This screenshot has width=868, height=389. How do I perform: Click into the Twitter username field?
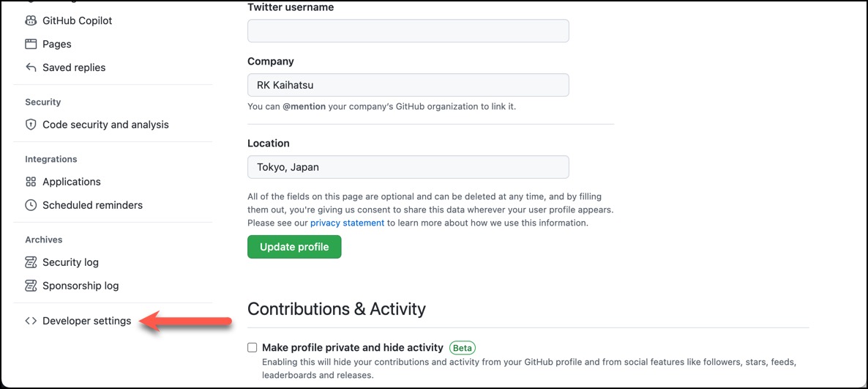coord(408,31)
